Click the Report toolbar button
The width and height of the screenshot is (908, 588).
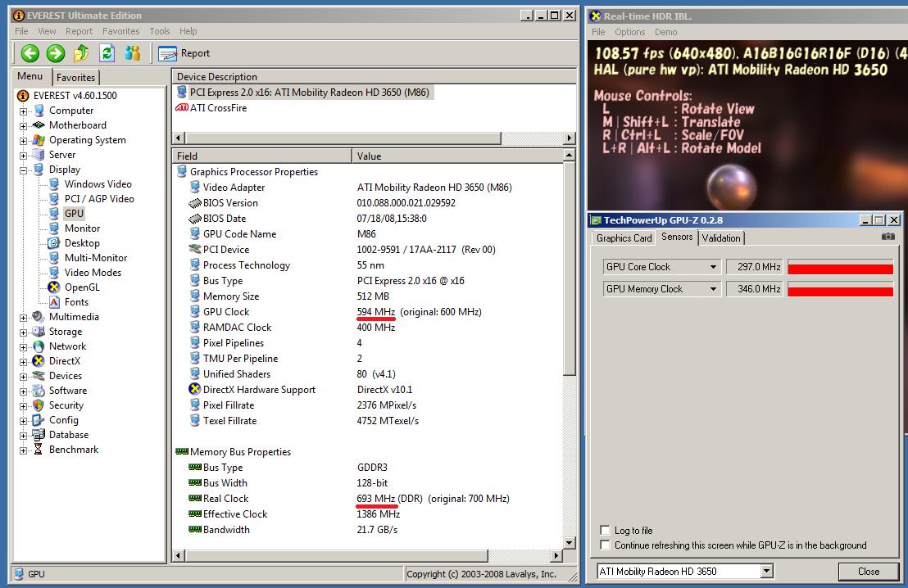pyautogui.click(x=184, y=53)
